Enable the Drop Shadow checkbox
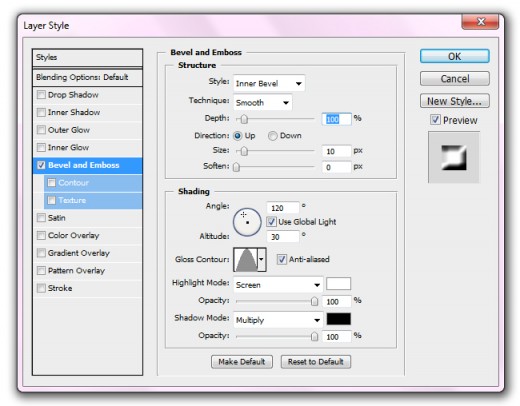The height and width of the screenshot is (406, 520). coord(41,95)
